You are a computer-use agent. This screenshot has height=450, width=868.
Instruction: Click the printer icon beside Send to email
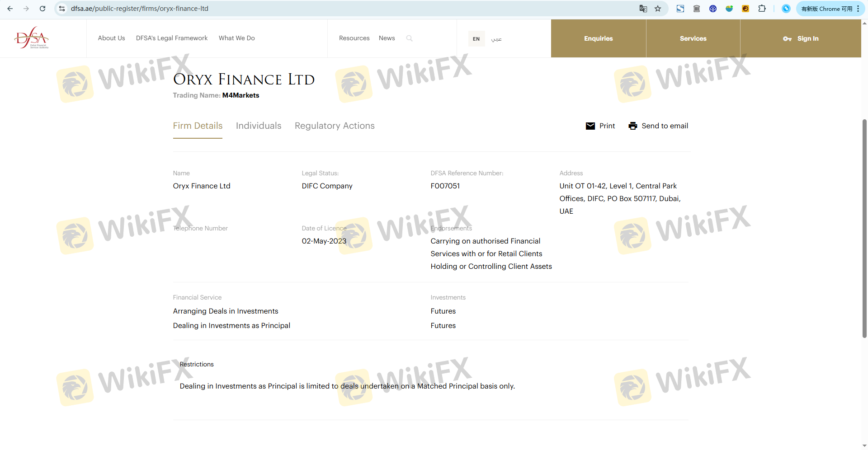pyautogui.click(x=632, y=126)
